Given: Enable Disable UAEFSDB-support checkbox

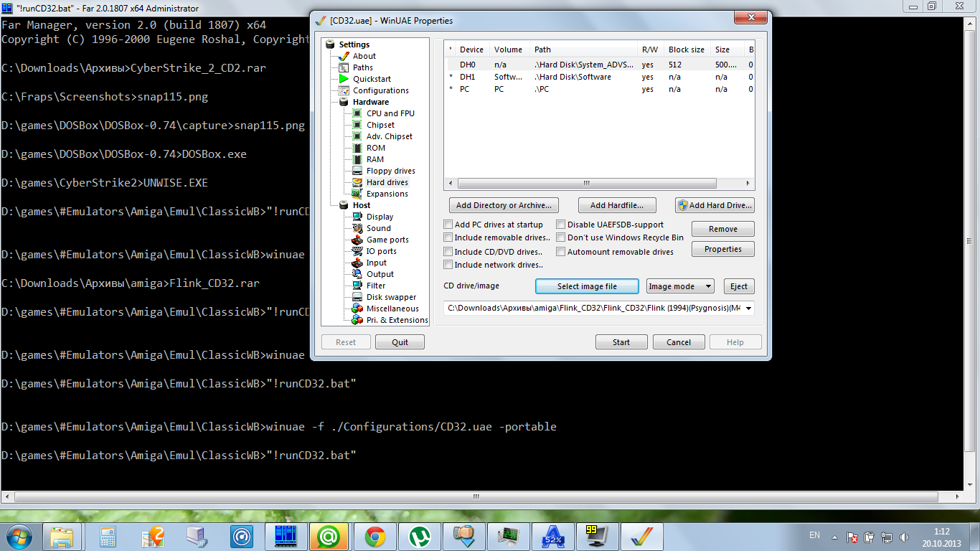Looking at the screenshot, I should pyautogui.click(x=561, y=225).
